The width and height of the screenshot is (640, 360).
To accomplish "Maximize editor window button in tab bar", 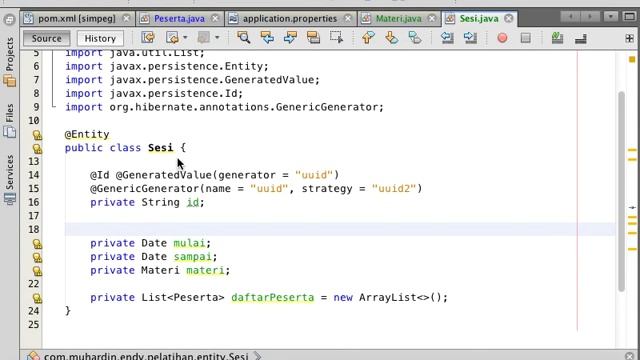I will click(629, 16).
